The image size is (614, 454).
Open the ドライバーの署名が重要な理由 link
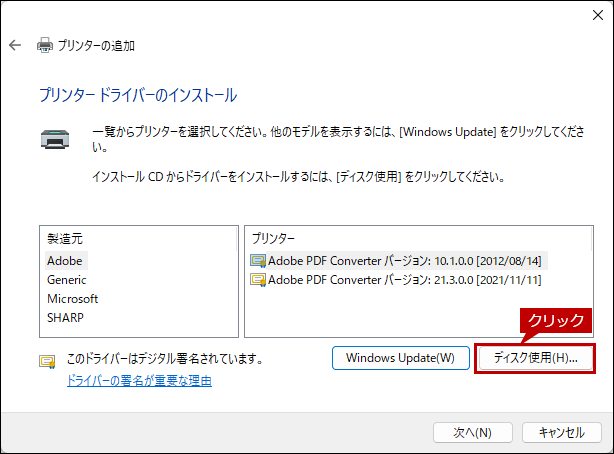point(139,381)
